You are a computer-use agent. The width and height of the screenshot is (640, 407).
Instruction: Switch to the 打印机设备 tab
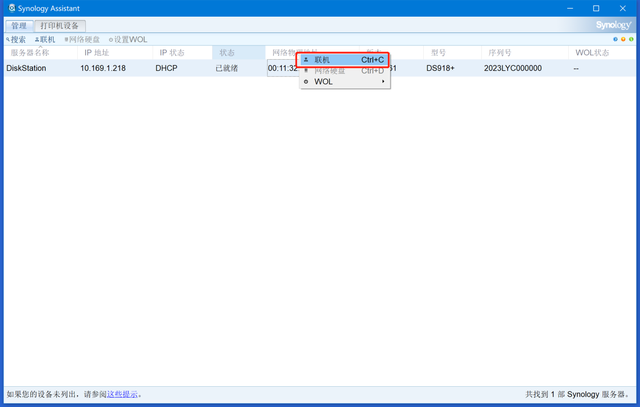[60, 26]
